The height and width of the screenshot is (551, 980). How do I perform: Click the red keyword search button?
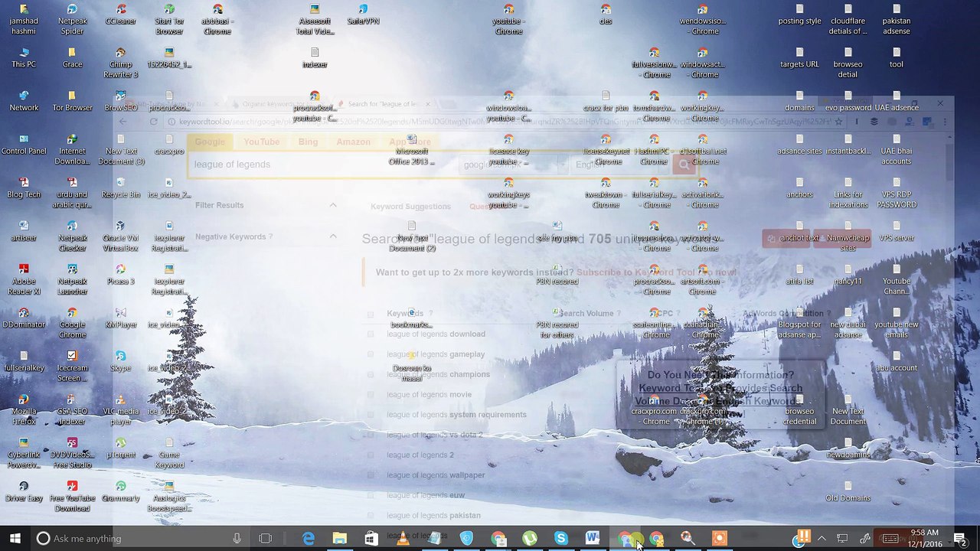(x=684, y=165)
